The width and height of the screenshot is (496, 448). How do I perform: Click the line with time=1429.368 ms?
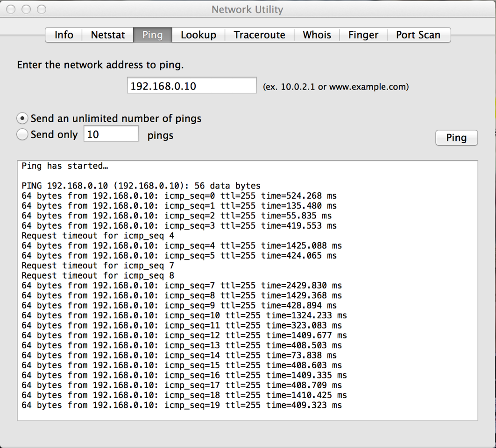[x=182, y=295]
